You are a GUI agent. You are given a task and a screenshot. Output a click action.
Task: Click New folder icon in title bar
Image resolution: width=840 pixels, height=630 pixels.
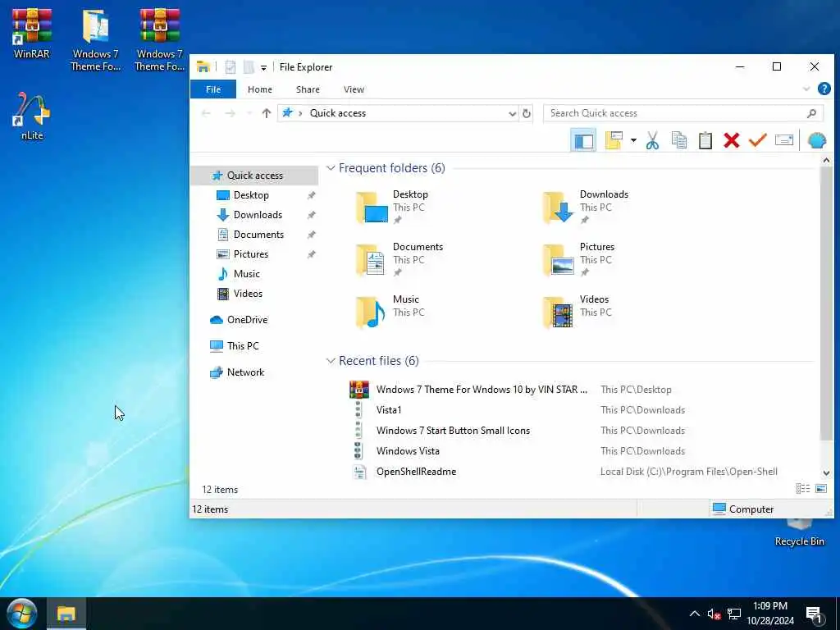coord(249,67)
